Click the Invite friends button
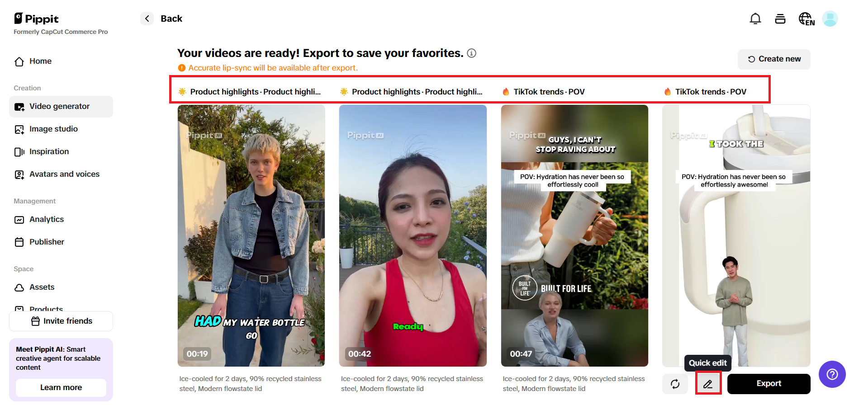This screenshot has height=405, width=868. (61, 321)
